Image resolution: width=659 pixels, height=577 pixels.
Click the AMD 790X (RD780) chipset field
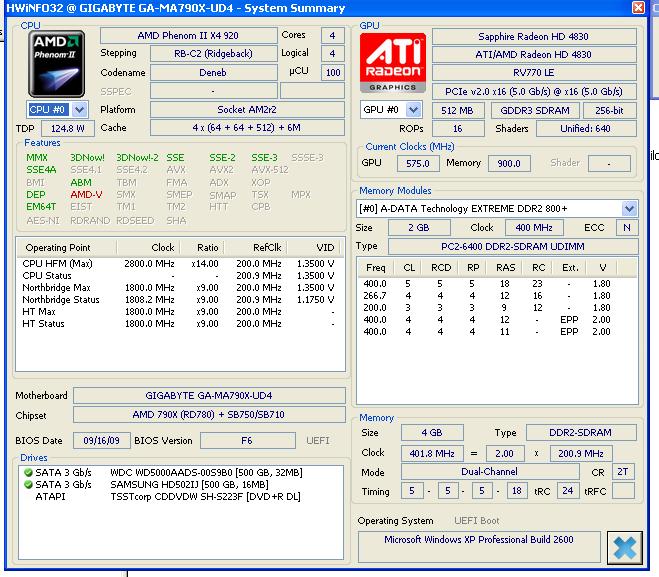(209, 415)
